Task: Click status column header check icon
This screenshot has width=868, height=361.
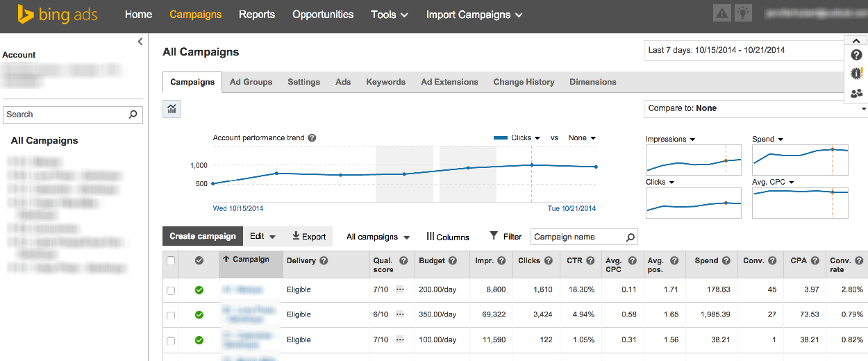Action: (199, 260)
